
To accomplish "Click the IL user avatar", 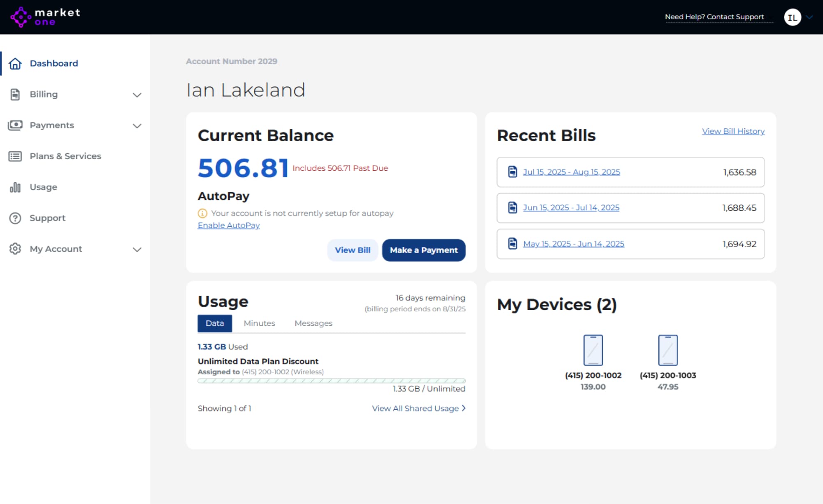I will click(x=792, y=17).
